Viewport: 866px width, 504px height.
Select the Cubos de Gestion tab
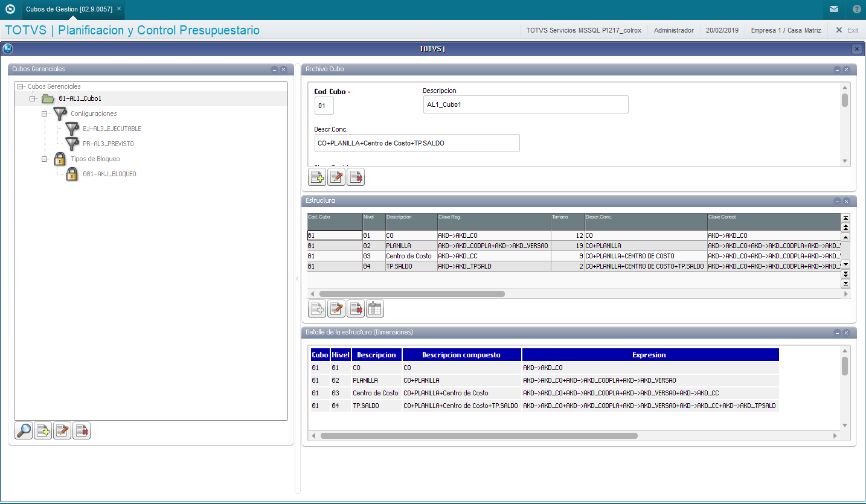69,9
